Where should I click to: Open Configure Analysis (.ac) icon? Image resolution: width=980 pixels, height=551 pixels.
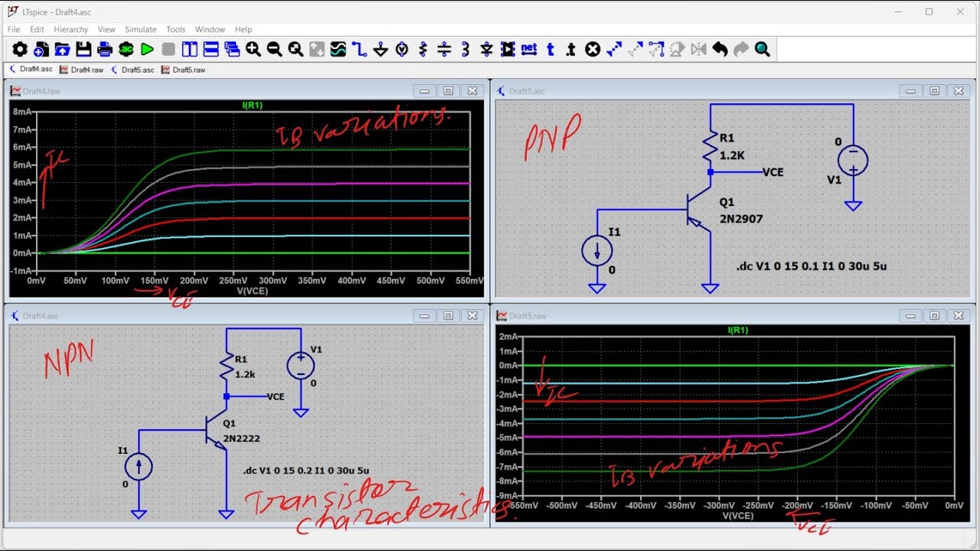pos(126,49)
